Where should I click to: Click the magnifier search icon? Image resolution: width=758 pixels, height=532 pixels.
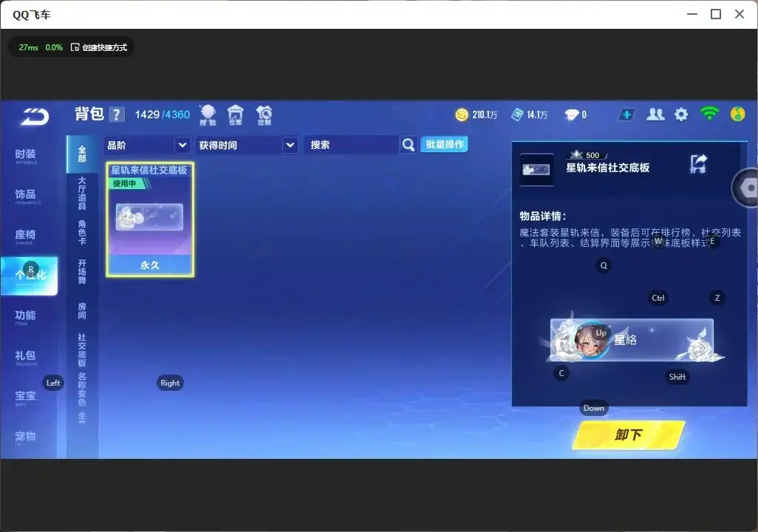[x=409, y=145]
